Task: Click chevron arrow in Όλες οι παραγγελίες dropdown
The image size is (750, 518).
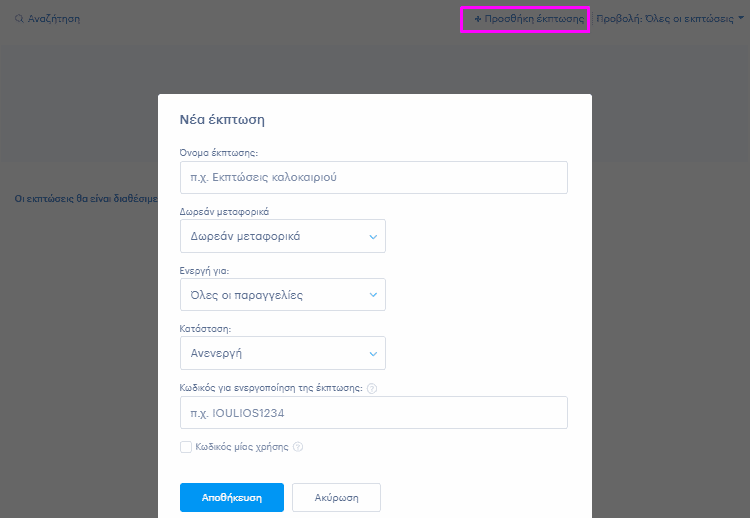Action: 373,295
